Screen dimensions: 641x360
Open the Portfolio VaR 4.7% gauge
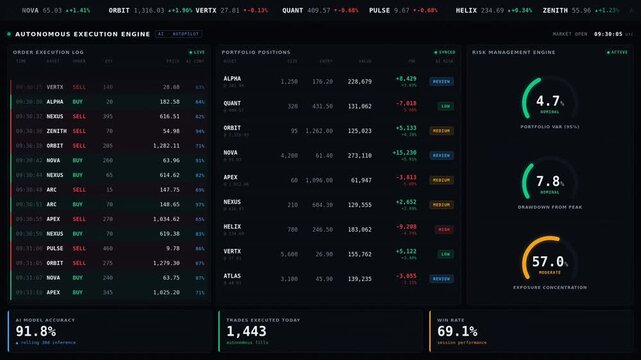tap(549, 103)
